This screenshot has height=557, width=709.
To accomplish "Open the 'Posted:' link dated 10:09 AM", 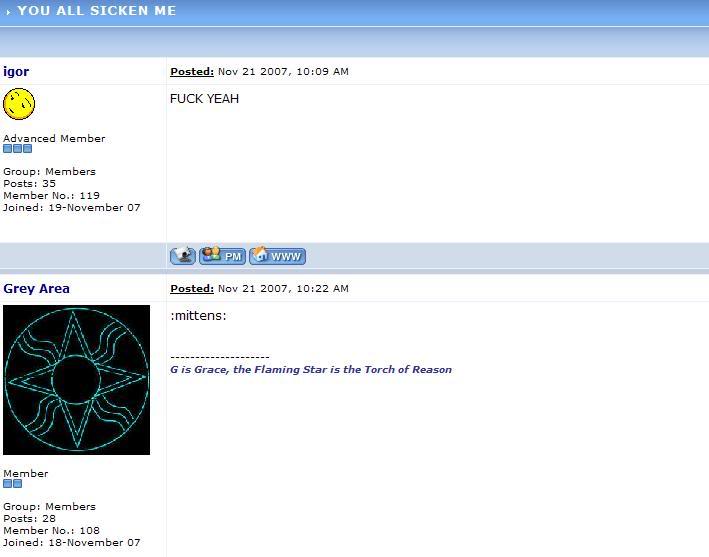I will [192, 71].
